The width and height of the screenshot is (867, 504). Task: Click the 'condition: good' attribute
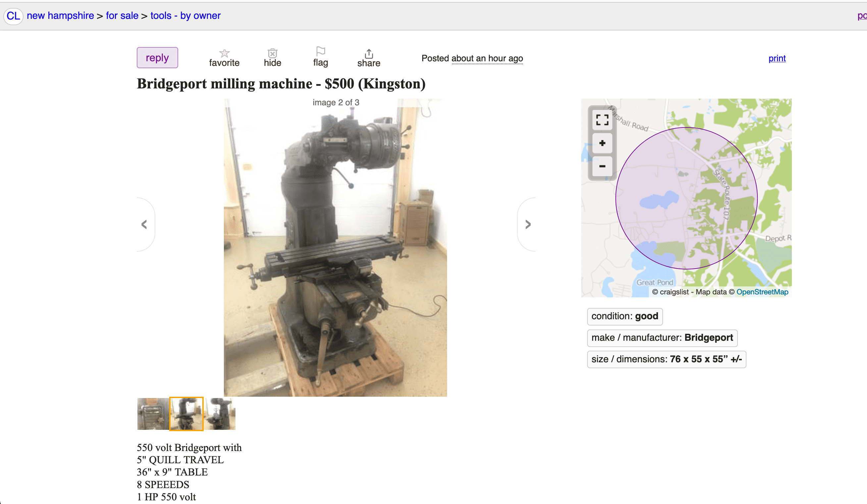(x=625, y=317)
